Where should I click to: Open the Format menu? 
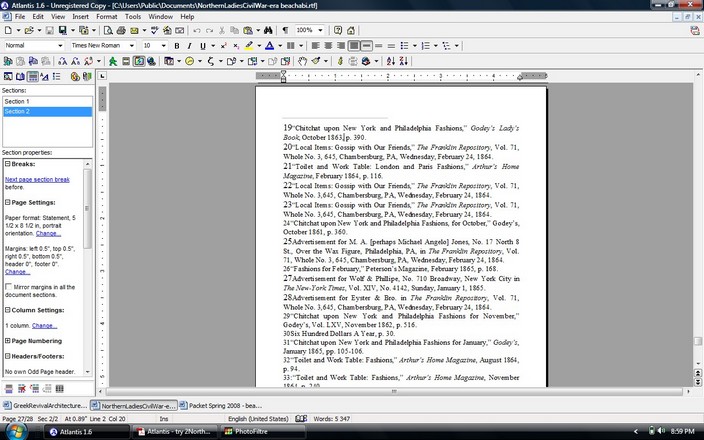pyautogui.click(x=106, y=17)
